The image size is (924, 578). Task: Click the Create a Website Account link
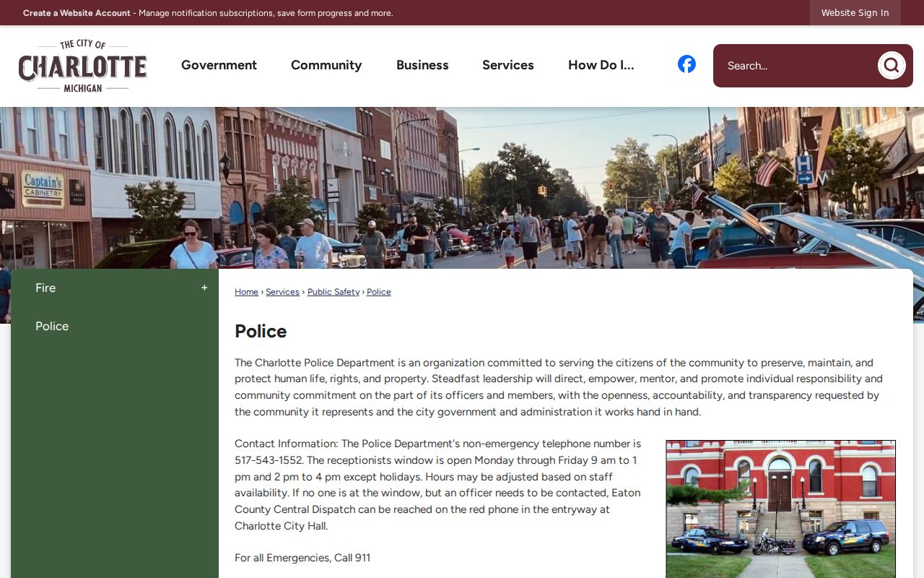pyautogui.click(x=77, y=13)
